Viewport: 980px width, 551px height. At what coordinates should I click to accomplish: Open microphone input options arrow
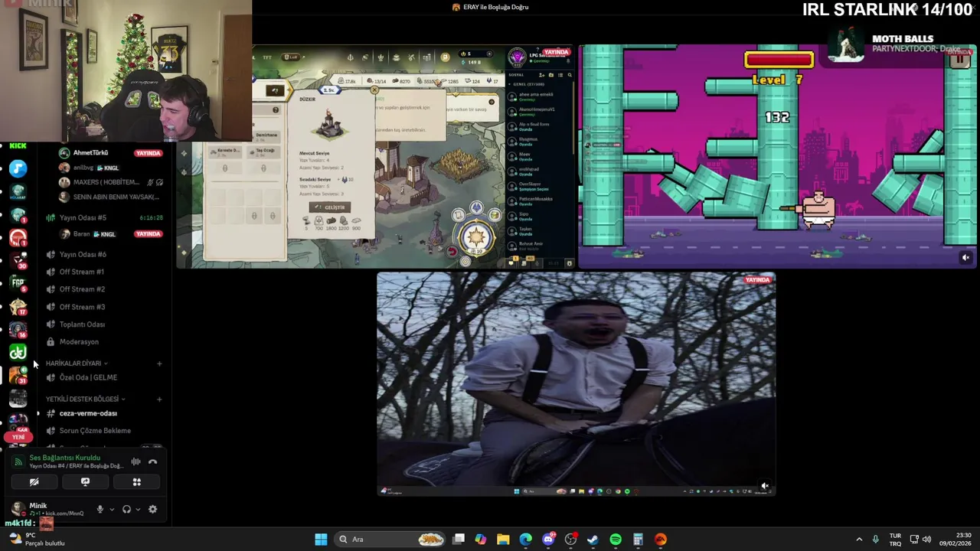click(x=112, y=510)
